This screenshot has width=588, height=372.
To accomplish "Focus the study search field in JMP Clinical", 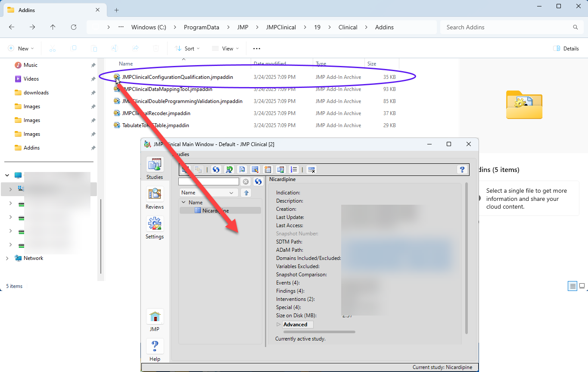I will click(x=208, y=181).
